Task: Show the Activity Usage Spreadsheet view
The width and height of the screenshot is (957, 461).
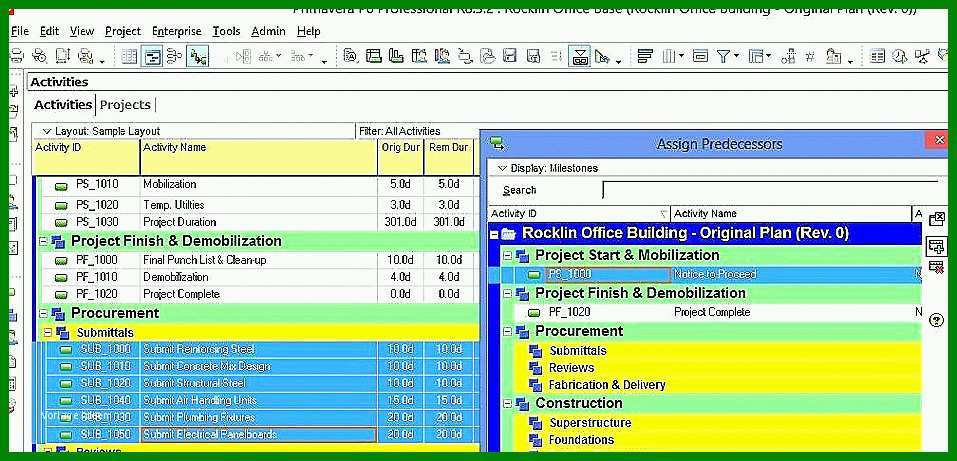Action: (175, 57)
